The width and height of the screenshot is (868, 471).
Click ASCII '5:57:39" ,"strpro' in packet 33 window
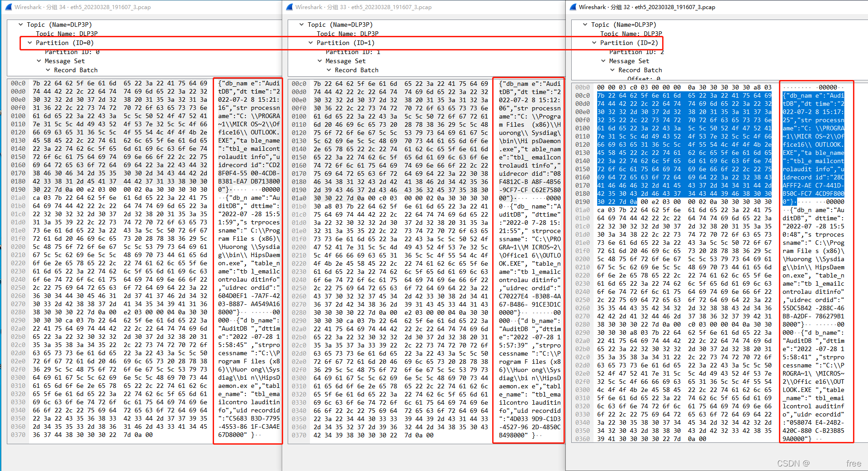point(530,345)
